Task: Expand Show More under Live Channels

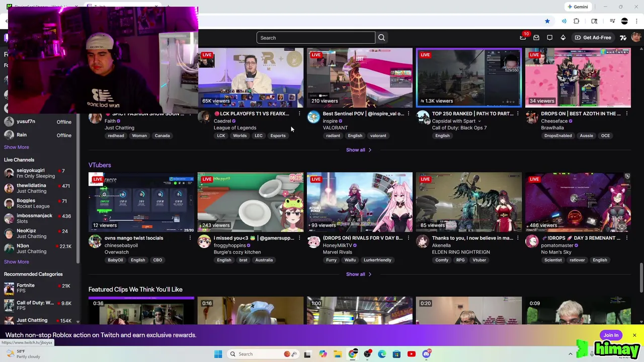Action: [17, 261]
